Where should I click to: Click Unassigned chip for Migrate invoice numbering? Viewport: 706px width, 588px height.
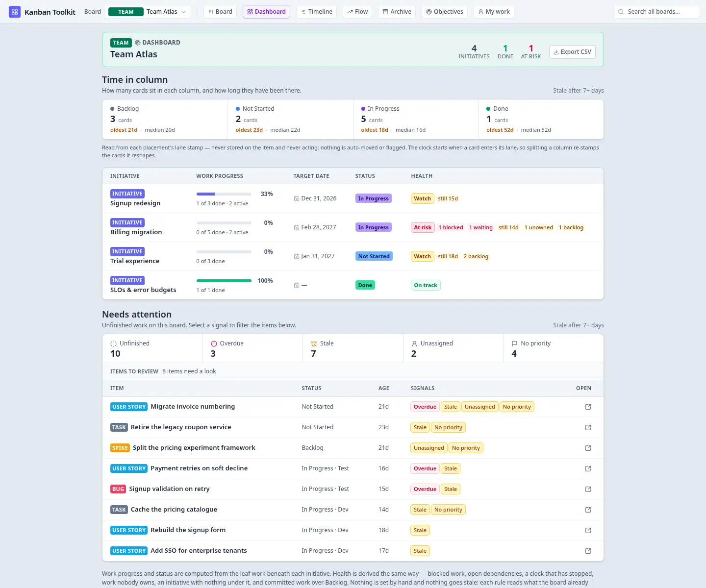(480, 407)
